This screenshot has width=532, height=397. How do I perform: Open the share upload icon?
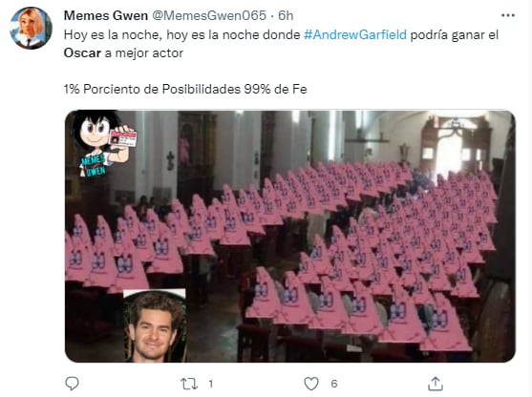436,384
